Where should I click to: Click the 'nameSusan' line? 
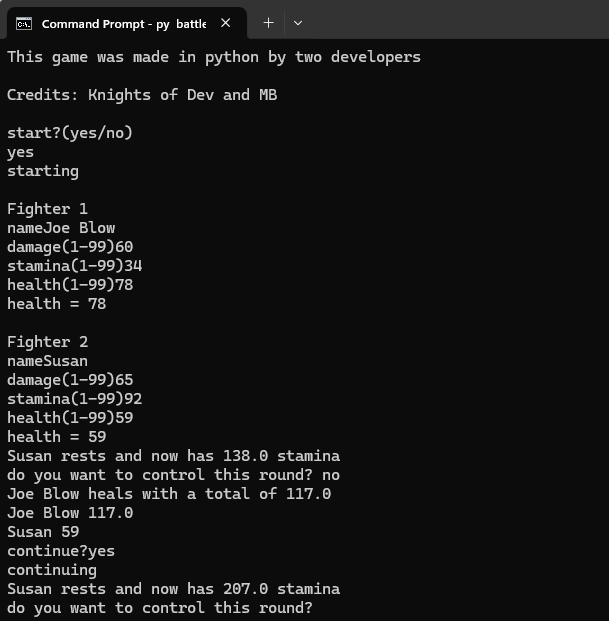pos(47,361)
